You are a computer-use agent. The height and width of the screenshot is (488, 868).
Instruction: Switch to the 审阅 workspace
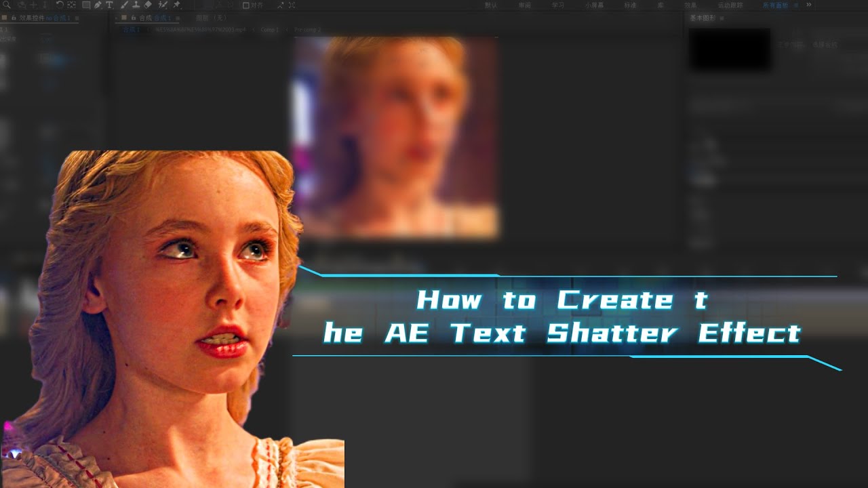(x=525, y=5)
